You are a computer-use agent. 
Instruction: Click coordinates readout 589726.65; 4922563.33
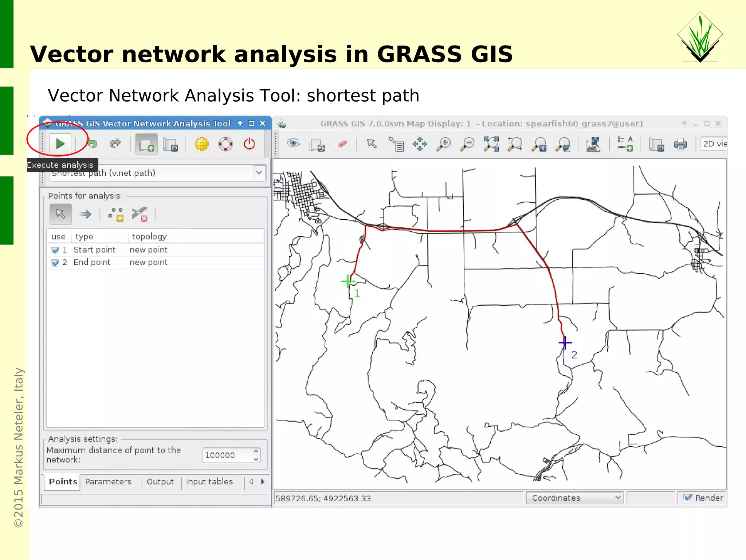click(323, 498)
